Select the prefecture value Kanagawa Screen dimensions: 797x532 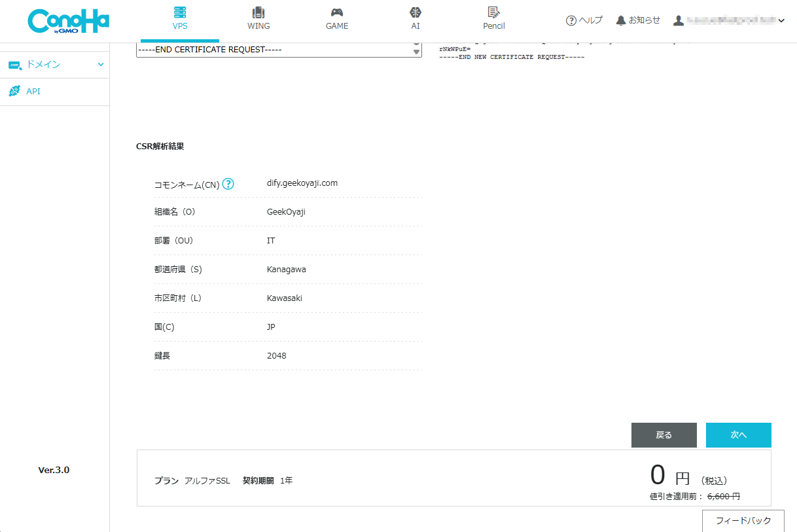point(286,270)
